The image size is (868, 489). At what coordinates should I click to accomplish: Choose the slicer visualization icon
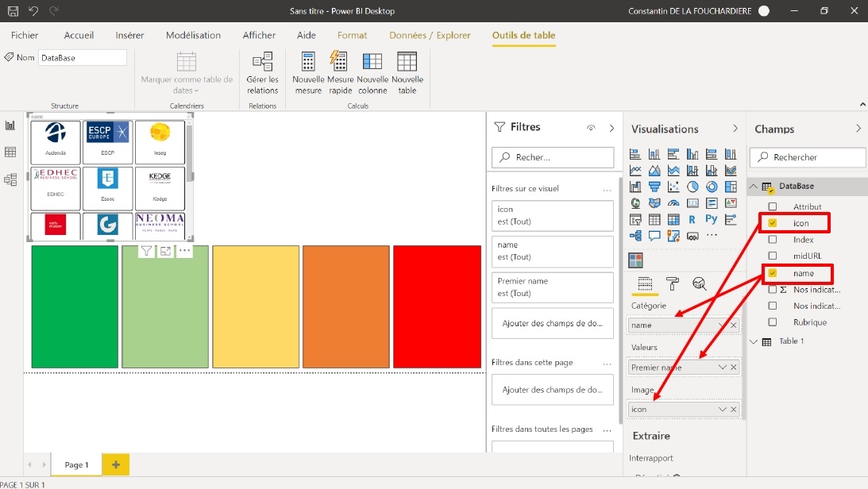click(x=635, y=220)
